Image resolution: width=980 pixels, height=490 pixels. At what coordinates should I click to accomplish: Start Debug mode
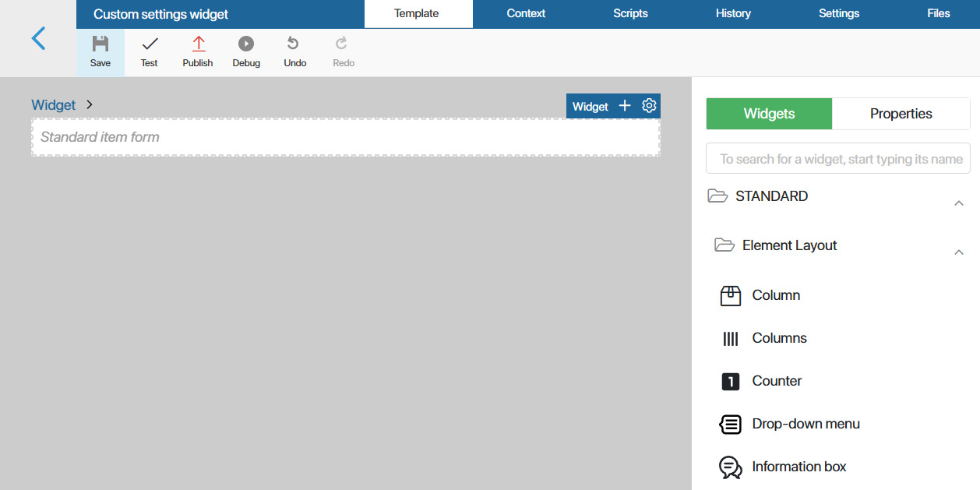pos(246,52)
